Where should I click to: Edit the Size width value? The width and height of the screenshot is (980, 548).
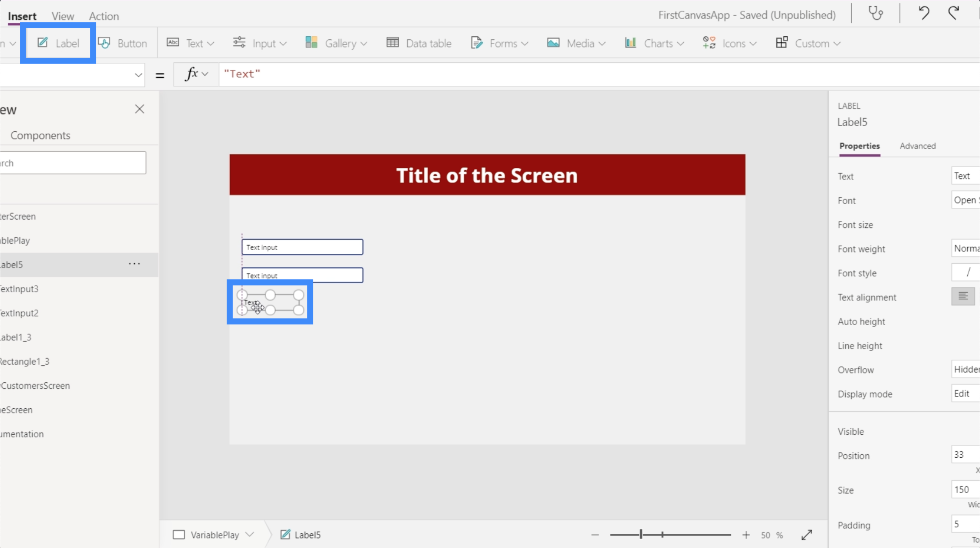(x=965, y=489)
